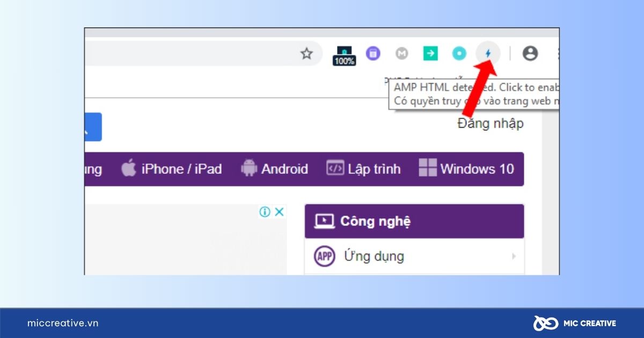Click the blue search button
Screen dimensions: 644x338
[x=93, y=127]
